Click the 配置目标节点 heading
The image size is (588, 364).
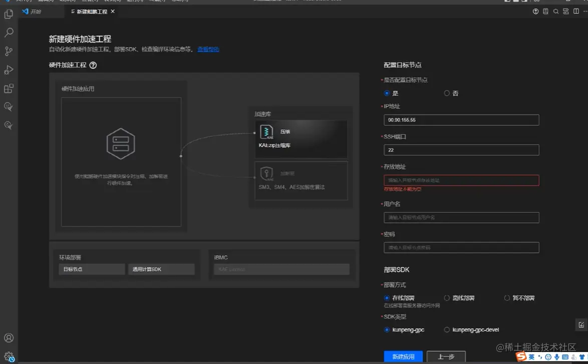(402, 65)
